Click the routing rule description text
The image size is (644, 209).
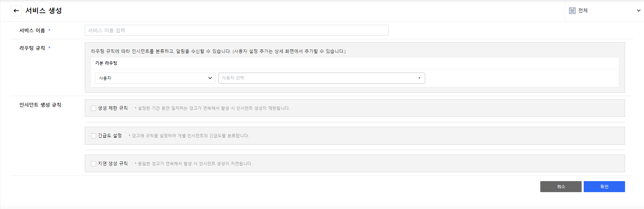click(x=218, y=51)
